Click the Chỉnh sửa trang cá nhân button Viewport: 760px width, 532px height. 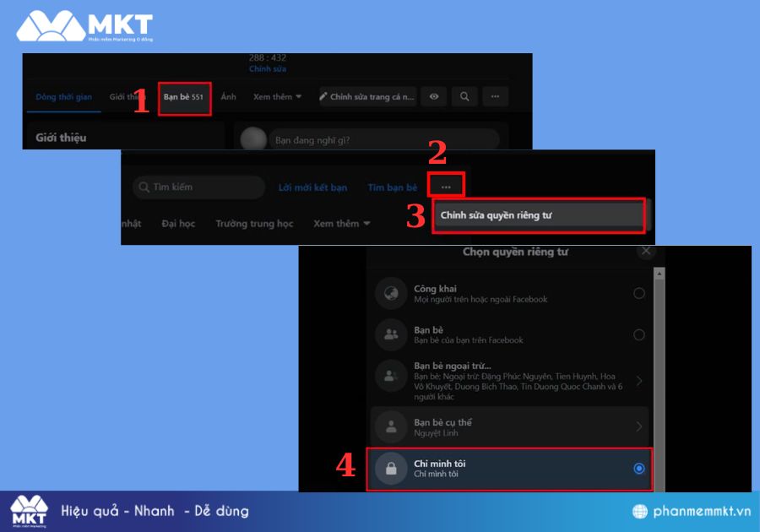(366, 97)
